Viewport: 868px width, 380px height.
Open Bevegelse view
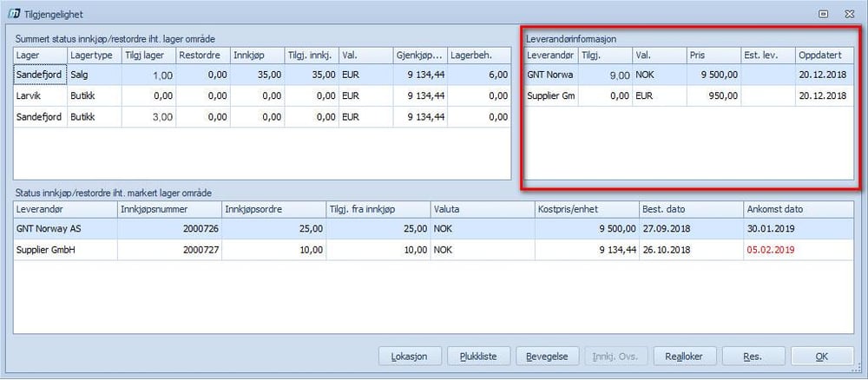pos(547,356)
